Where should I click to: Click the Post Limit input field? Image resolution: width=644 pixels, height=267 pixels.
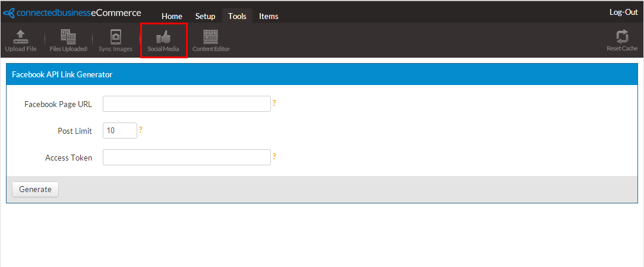tap(120, 130)
